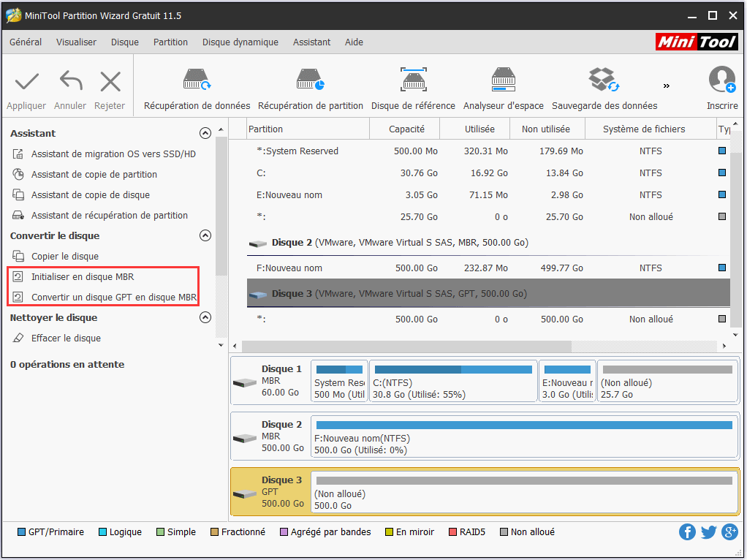Collapse the Assistant section
Screen dimensions: 747x560
click(x=205, y=134)
